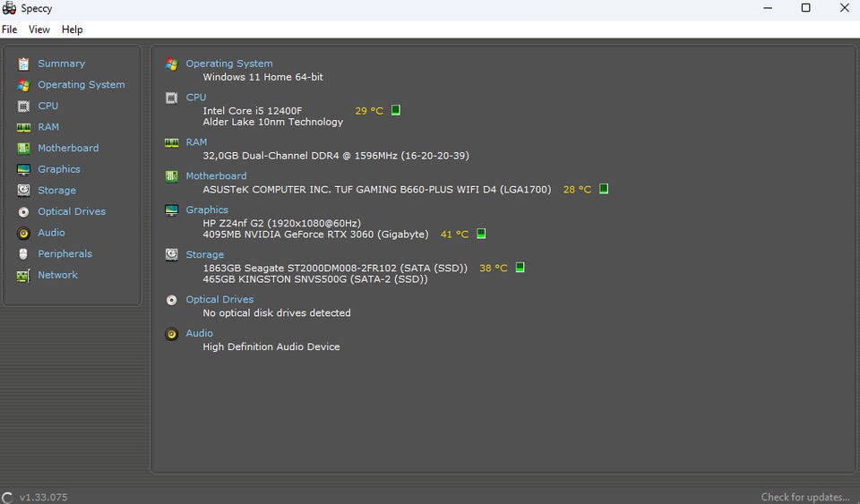Click the Windows flag icon beside Operating System heading
The height and width of the screenshot is (504, 860).
click(x=172, y=64)
